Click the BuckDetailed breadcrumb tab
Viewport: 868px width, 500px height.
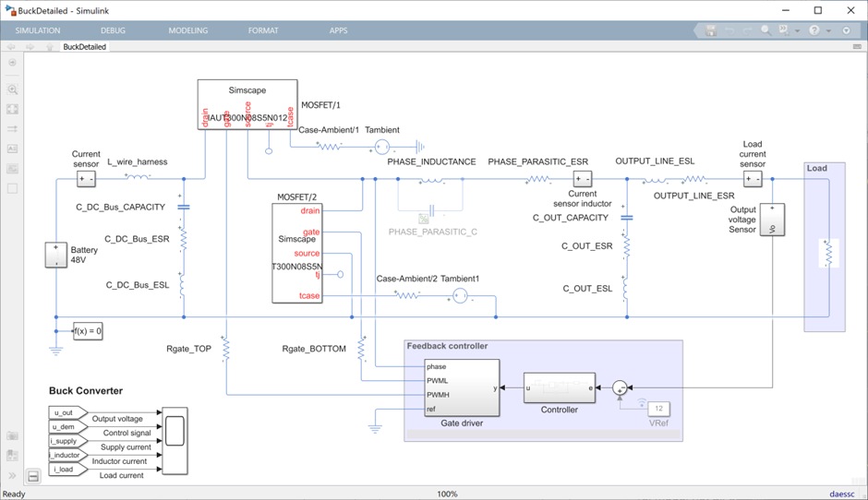84,47
